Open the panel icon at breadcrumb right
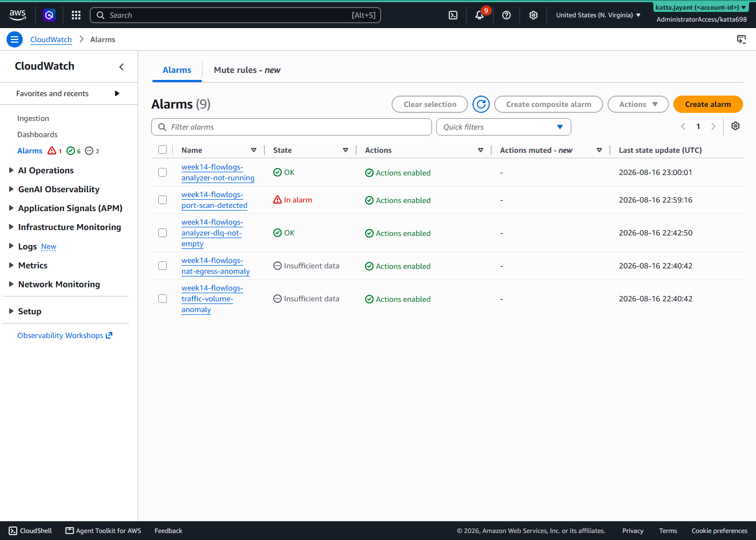Screen dimensions: 756x540 pos(741,39)
